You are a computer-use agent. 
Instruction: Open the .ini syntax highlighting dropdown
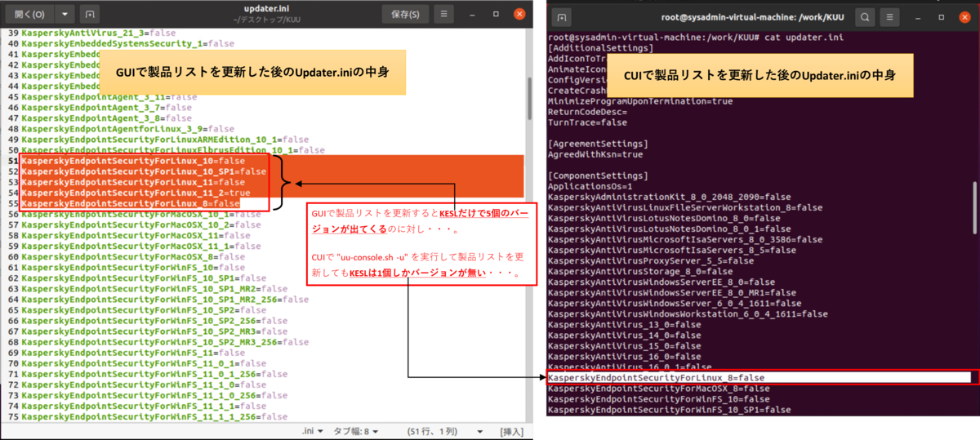click(312, 430)
